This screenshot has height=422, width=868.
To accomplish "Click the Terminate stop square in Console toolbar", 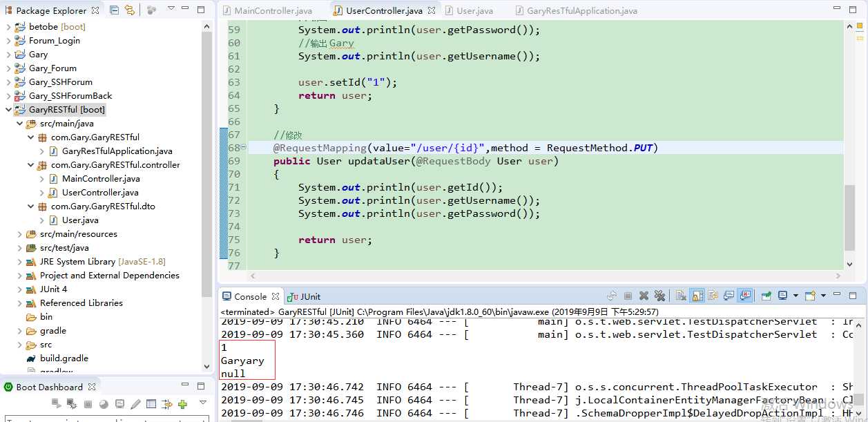I will point(627,296).
